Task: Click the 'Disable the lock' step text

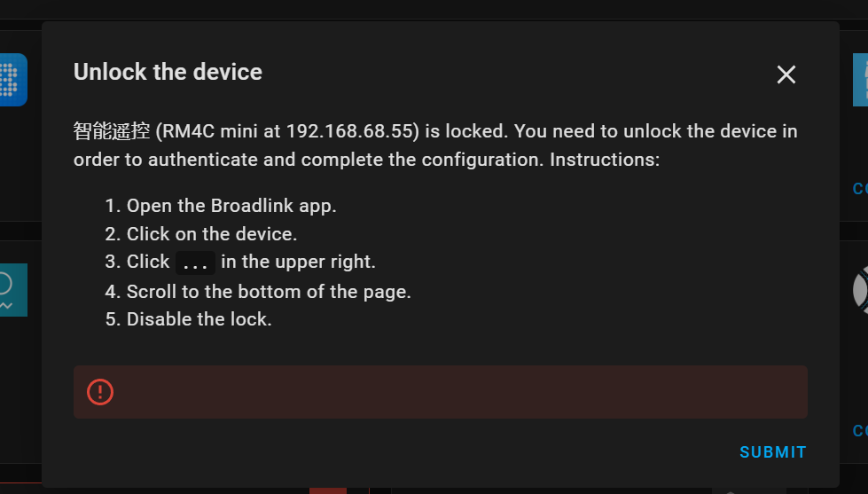Action: point(199,319)
